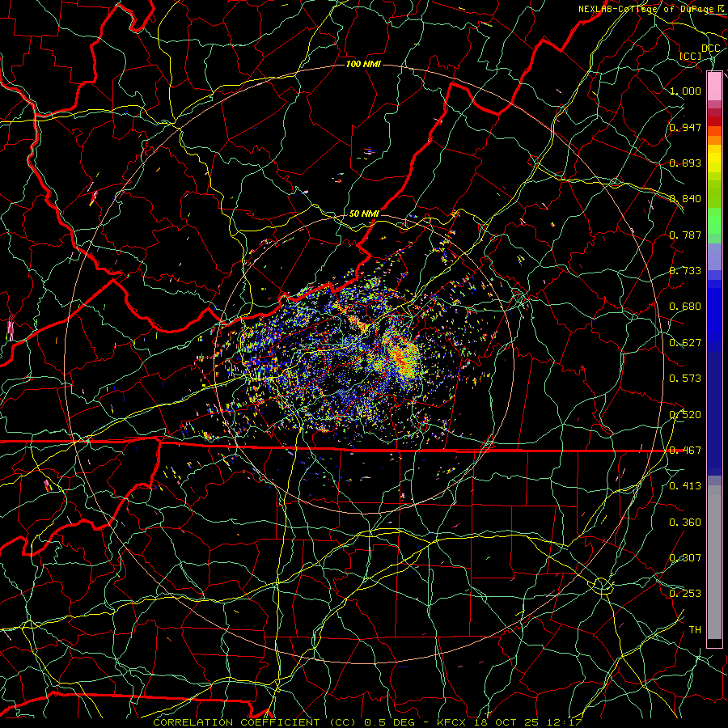Click the 0.307 scale value
The image size is (728, 728).
pyautogui.click(x=685, y=558)
